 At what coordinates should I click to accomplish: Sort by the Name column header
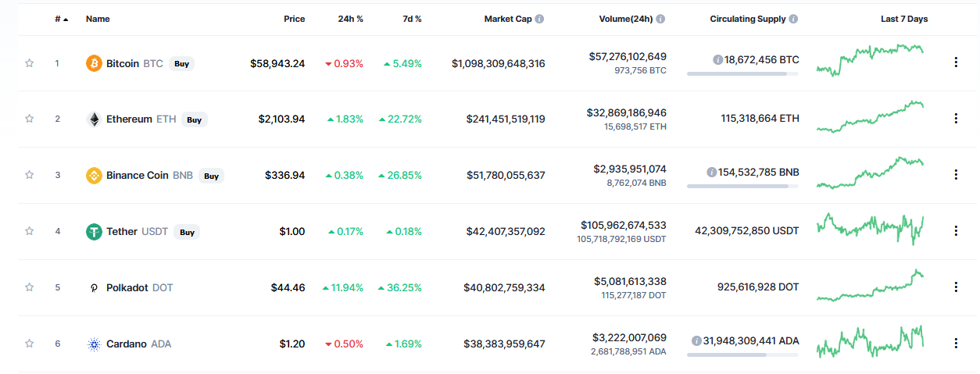[x=98, y=19]
